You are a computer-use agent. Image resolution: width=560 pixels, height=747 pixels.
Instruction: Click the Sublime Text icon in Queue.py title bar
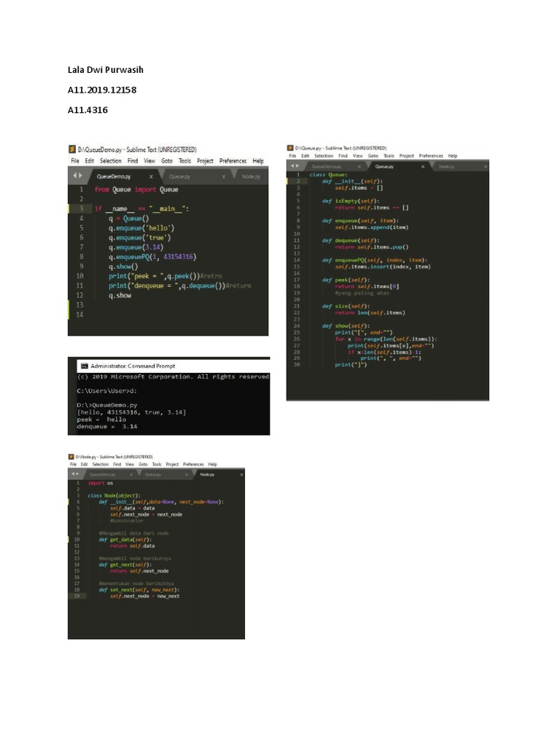290,148
